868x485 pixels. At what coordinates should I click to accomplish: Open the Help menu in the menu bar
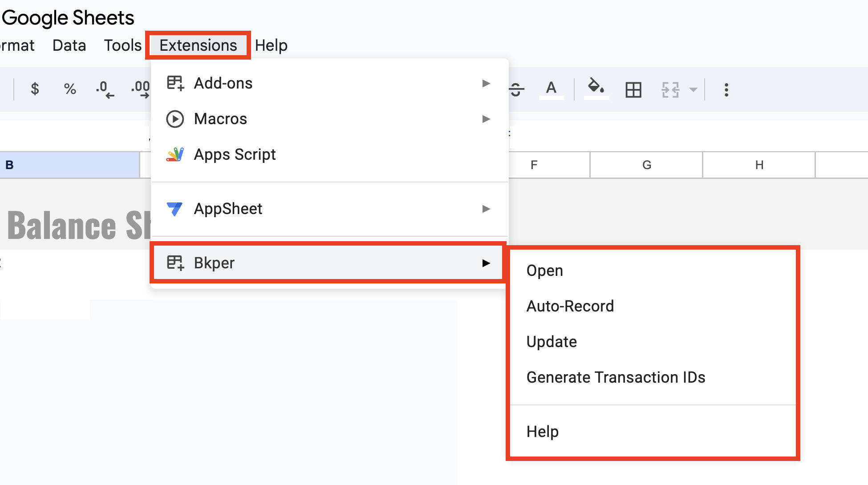click(272, 44)
